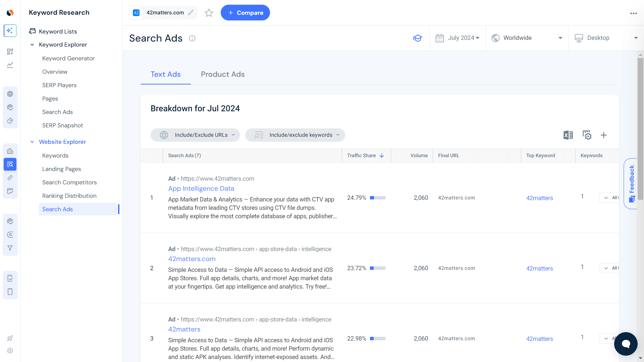Favorite 42matters.com with the star icon
The width and height of the screenshot is (644, 362).
tap(209, 13)
